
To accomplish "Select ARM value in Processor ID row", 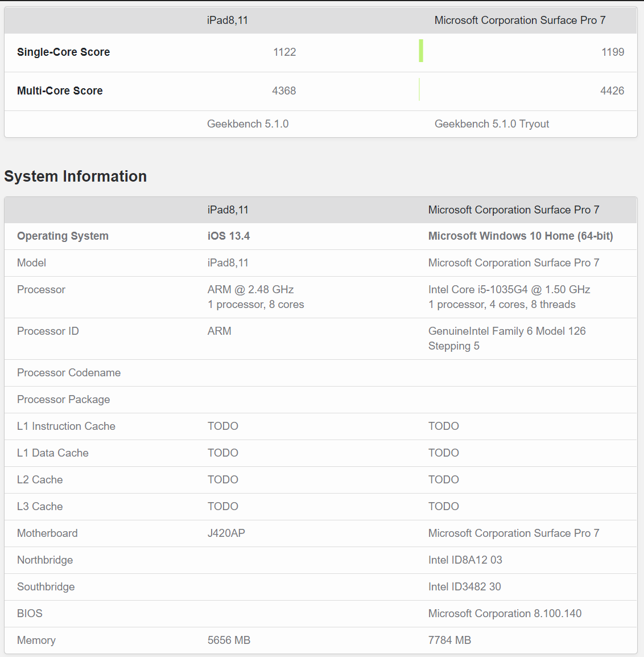I will tap(220, 331).
